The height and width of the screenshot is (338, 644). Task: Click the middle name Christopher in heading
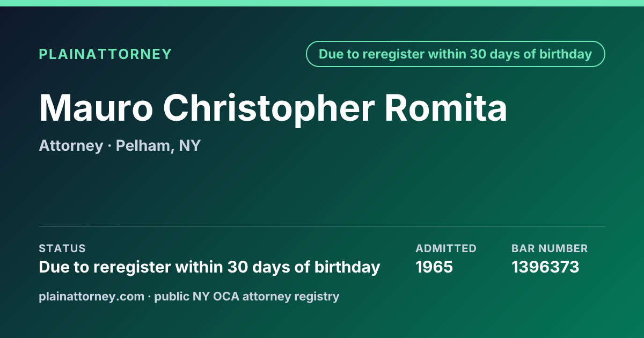pyautogui.click(x=268, y=108)
